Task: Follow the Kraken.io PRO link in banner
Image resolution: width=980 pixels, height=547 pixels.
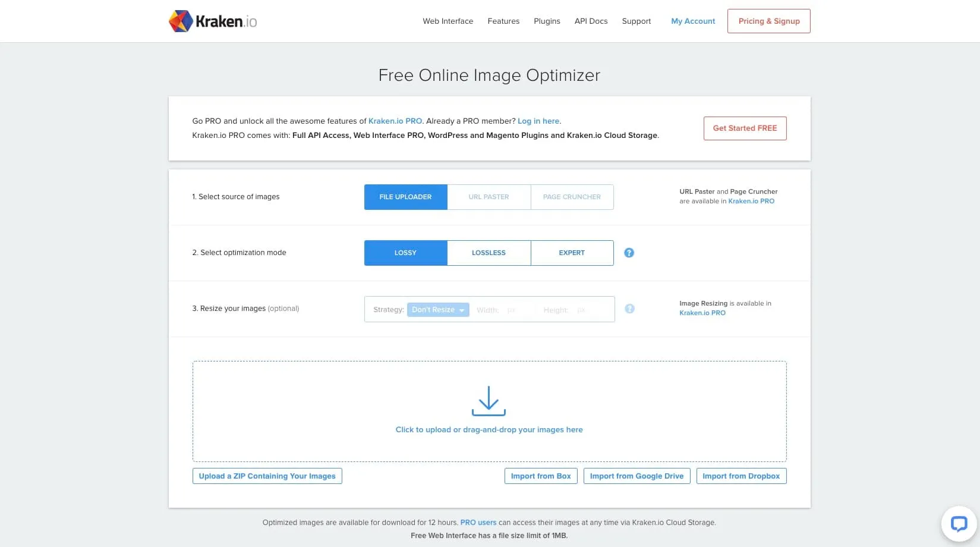Action: pyautogui.click(x=395, y=121)
